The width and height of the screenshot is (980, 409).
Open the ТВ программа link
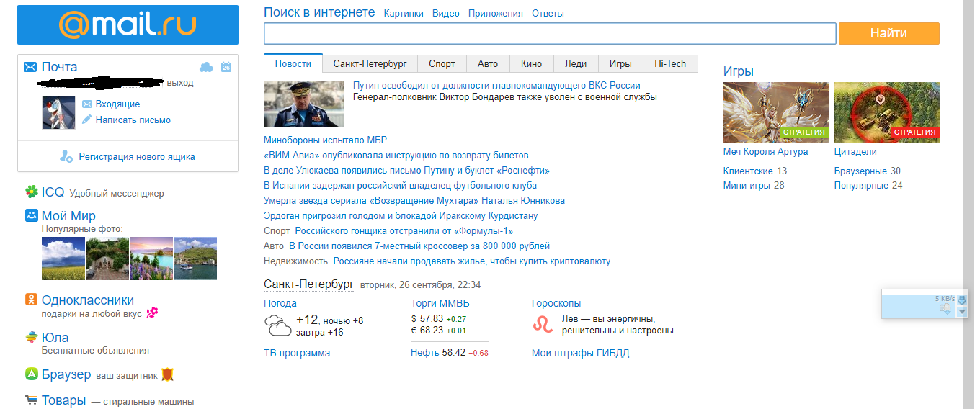[297, 353]
